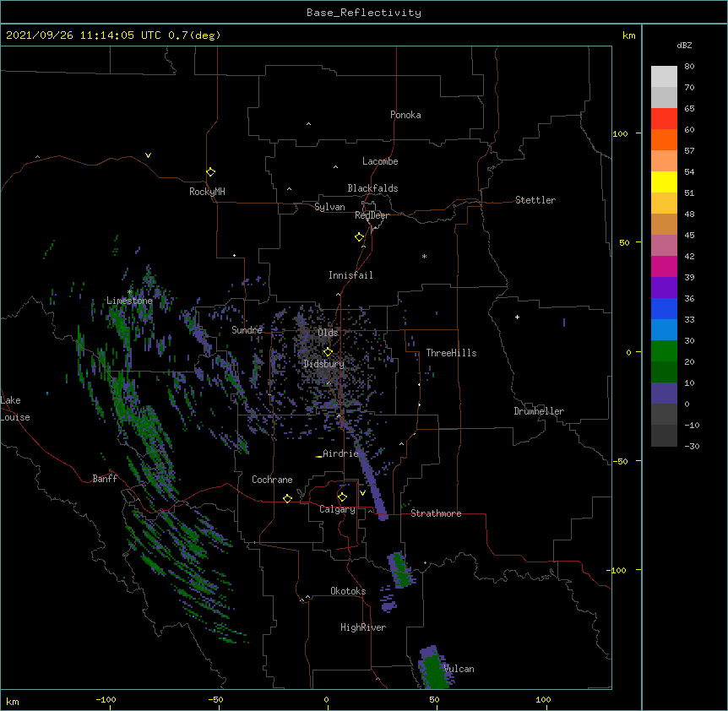Click the dBZ legend heading
Image resolution: width=728 pixels, height=711 pixels.
click(x=684, y=45)
